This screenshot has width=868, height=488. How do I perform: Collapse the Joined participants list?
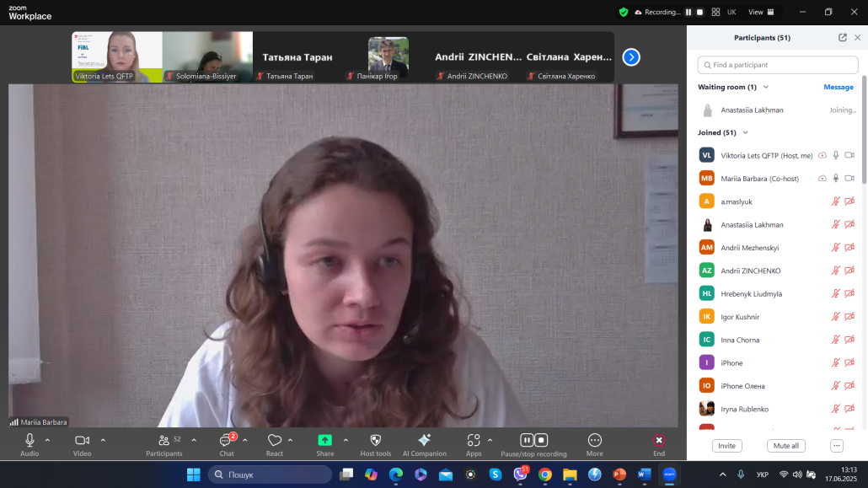point(745,132)
